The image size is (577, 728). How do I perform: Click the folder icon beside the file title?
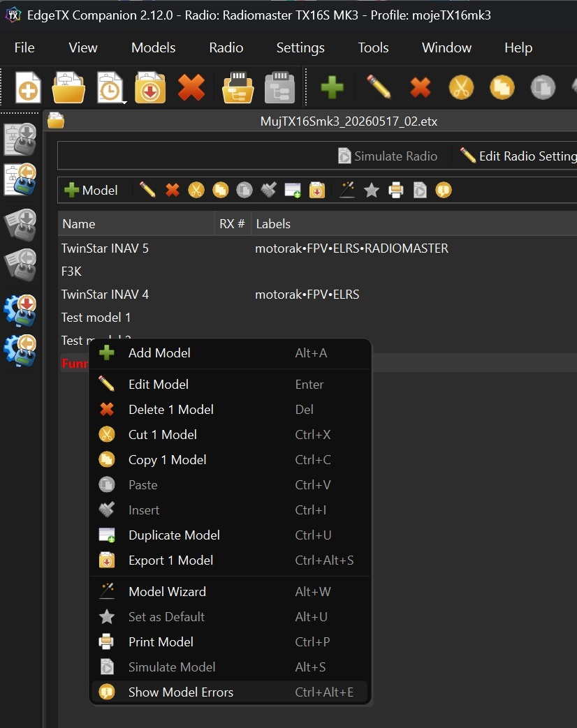(56, 121)
